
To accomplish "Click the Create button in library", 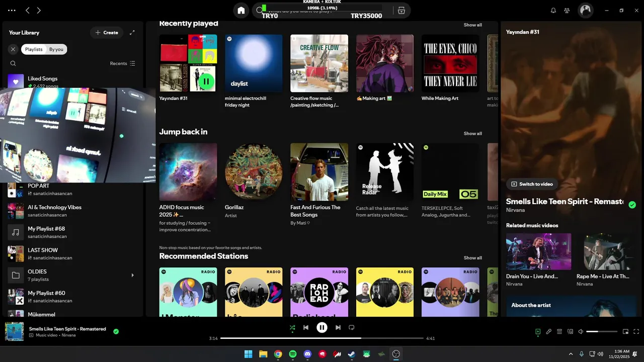I will (x=107, y=33).
